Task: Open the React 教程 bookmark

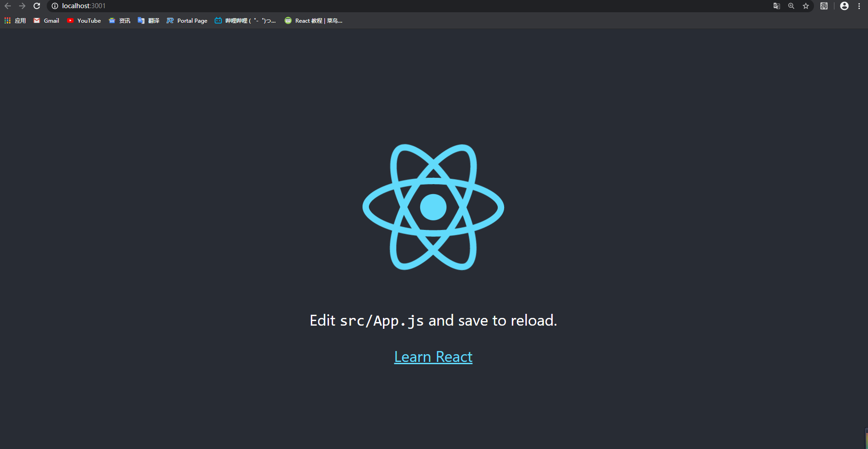Action: pyautogui.click(x=313, y=20)
